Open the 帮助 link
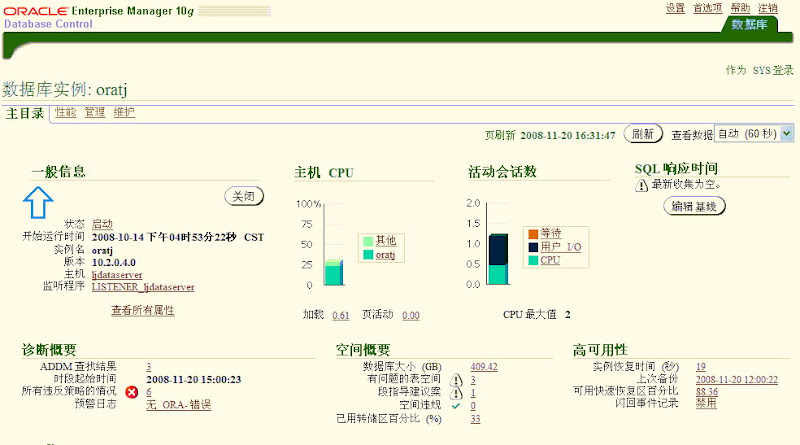Image resolution: width=800 pixels, height=445 pixels. coord(740,8)
